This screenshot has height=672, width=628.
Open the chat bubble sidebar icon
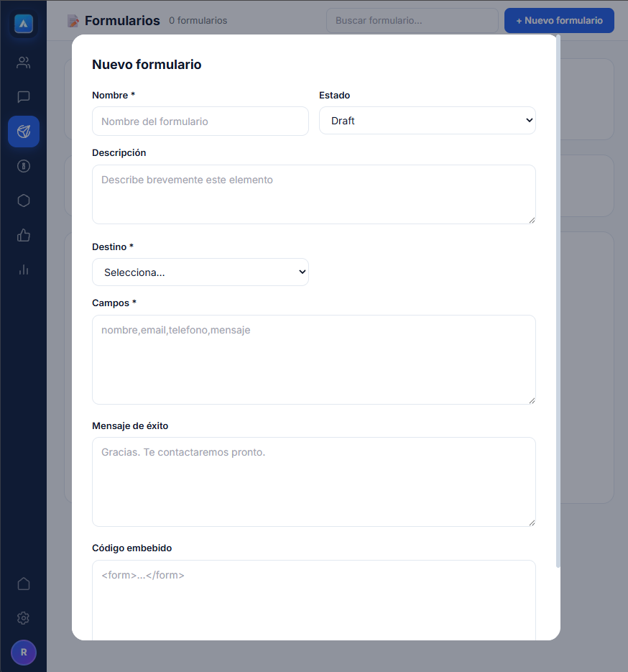[24, 97]
